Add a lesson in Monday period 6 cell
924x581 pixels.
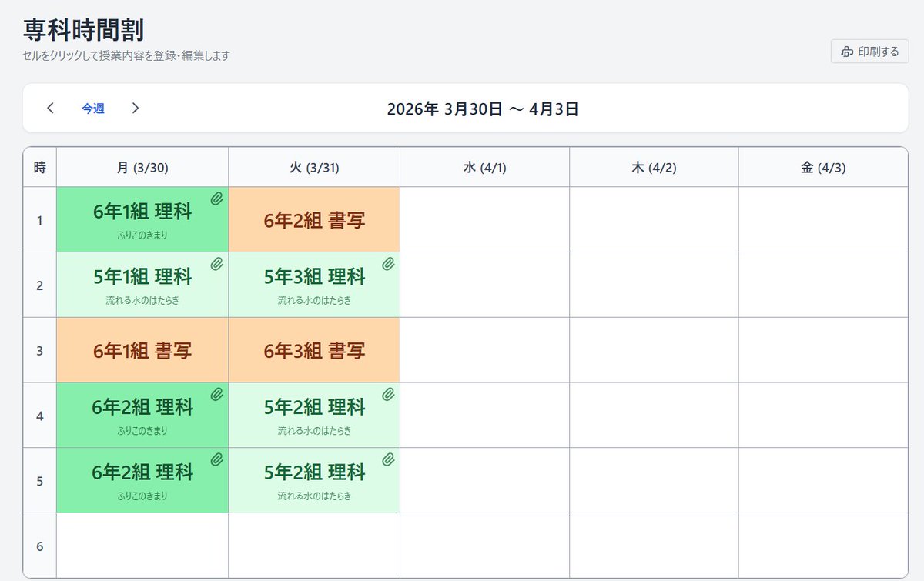142,546
